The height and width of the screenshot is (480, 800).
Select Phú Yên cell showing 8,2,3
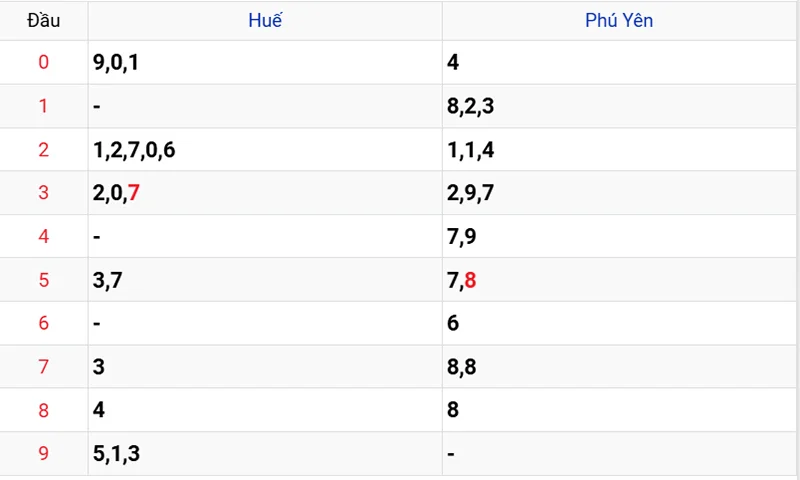619,106
